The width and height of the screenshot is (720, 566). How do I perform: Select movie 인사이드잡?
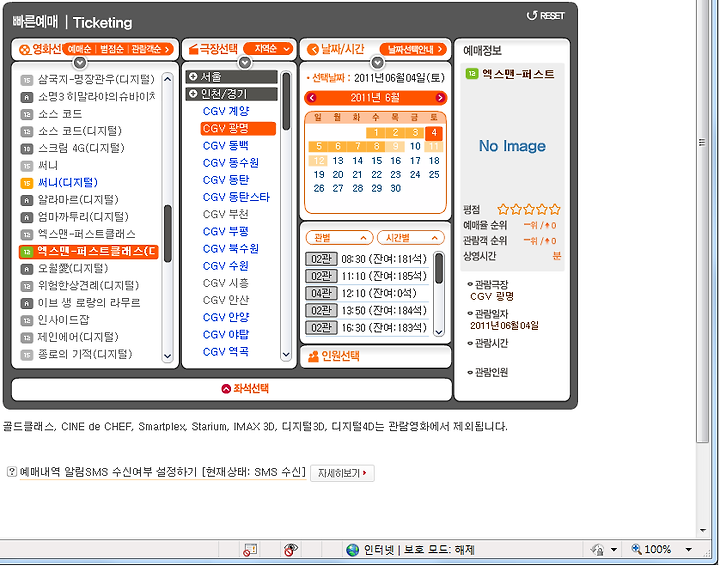click(x=63, y=320)
